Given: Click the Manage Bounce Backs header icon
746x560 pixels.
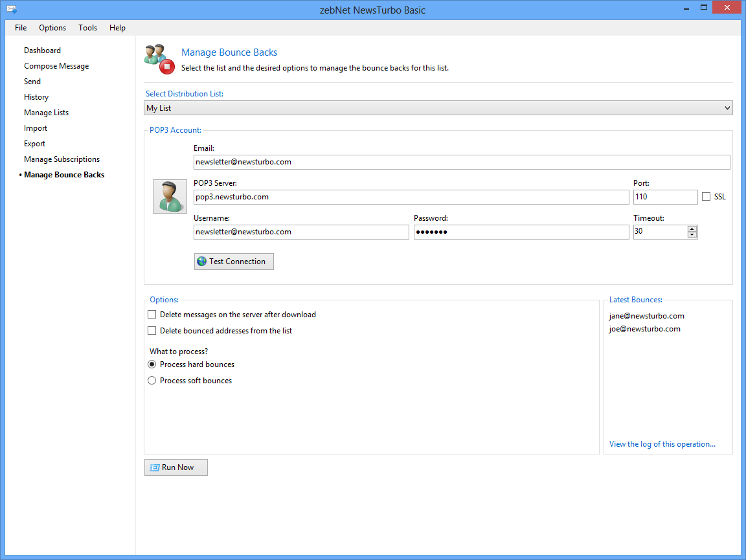Looking at the screenshot, I should tap(157, 58).
